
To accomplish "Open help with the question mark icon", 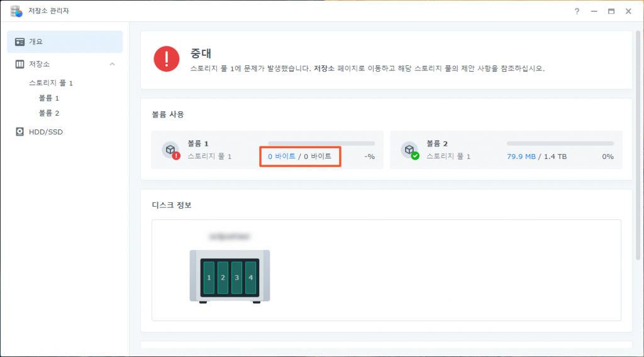I will pos(577,11).
